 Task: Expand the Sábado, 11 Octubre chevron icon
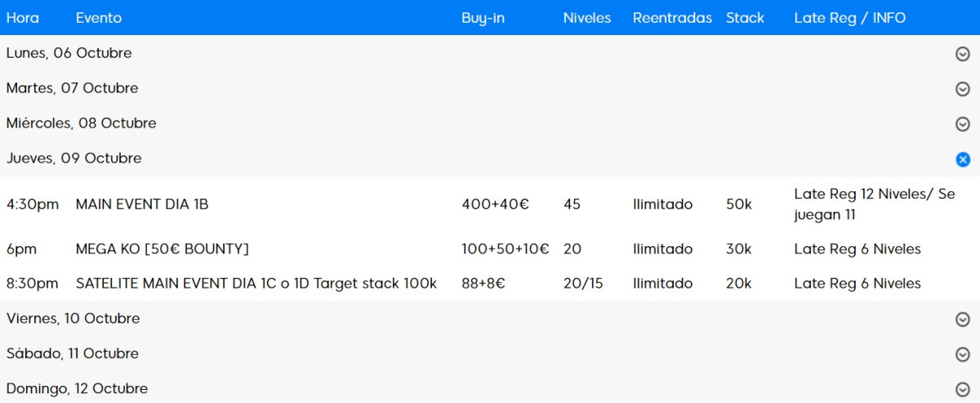pos(962,355)
